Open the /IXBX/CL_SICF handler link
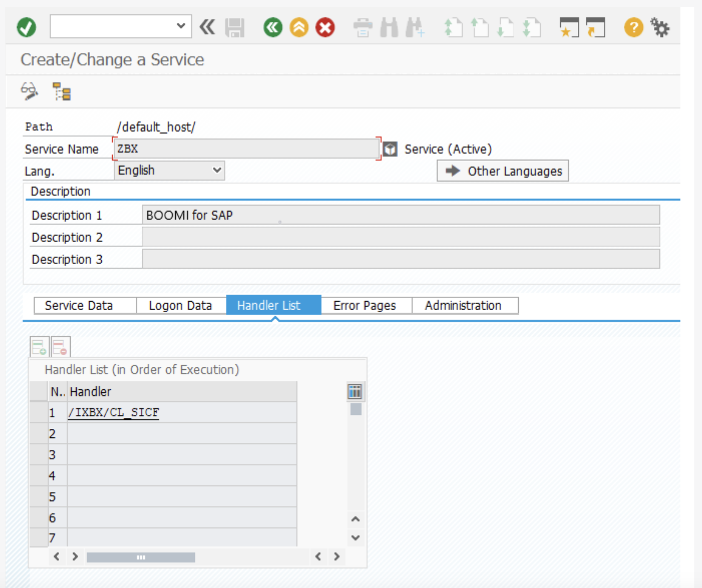Viewport: 702px width, 588px height. coord(114,412)
